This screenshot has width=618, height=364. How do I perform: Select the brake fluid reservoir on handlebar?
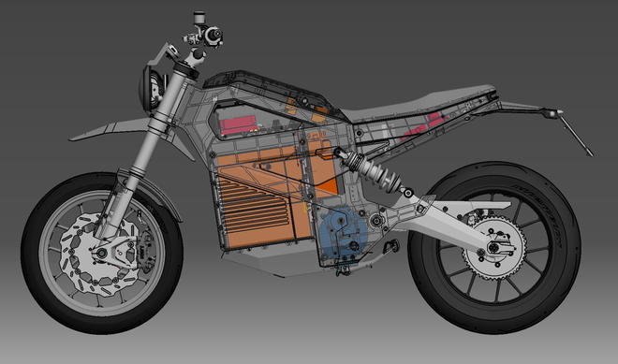coord(199,18)
